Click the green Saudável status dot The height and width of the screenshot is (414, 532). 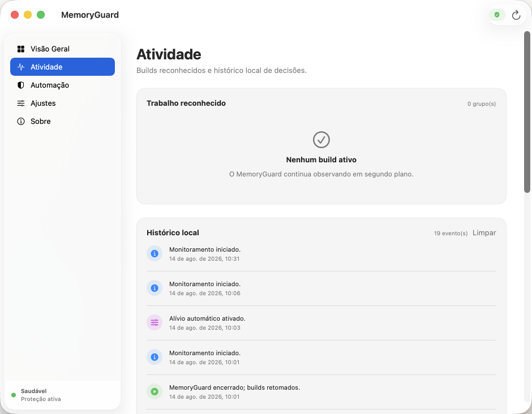pos(14,395)
